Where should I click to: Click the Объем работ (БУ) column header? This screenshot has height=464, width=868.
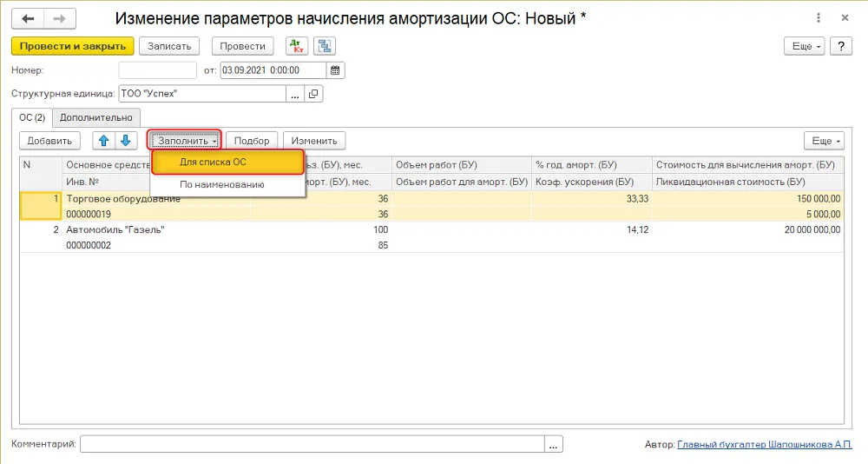coord(461,165)
